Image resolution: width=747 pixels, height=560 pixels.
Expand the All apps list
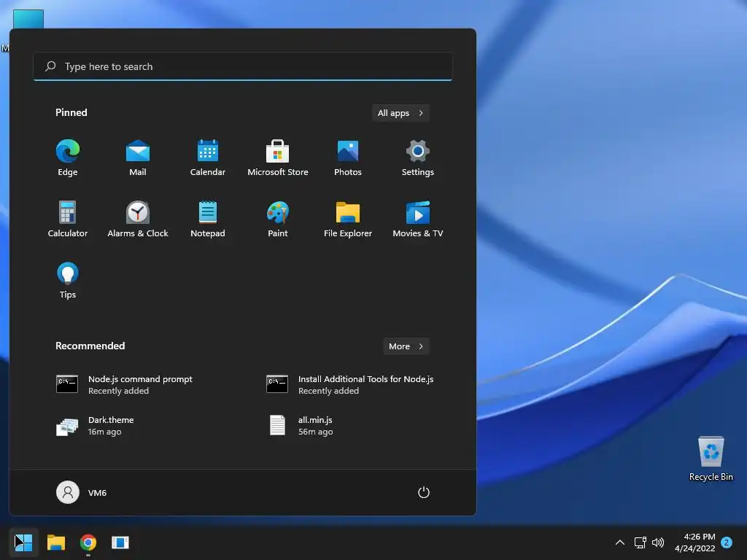[400, 113]
